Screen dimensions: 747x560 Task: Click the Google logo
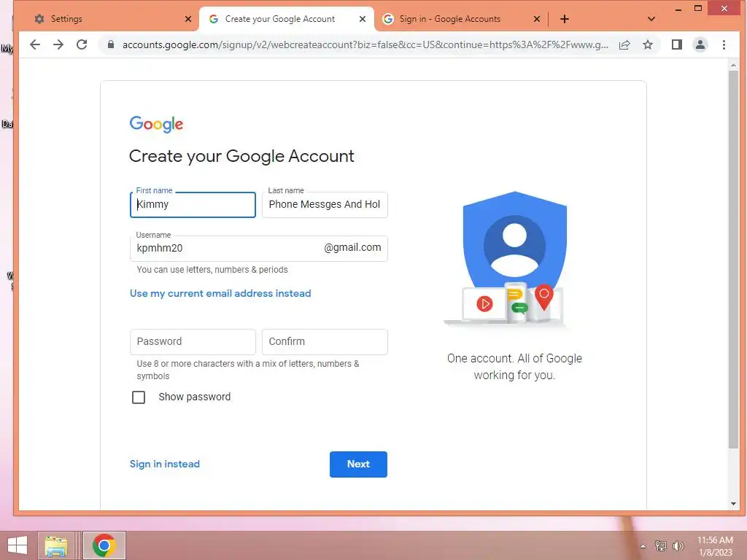pyautogui.click(x=156, y=124)
